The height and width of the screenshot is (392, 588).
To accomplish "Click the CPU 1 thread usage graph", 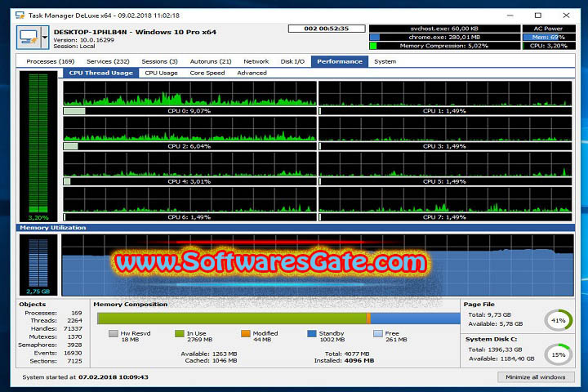I will 445,93.
